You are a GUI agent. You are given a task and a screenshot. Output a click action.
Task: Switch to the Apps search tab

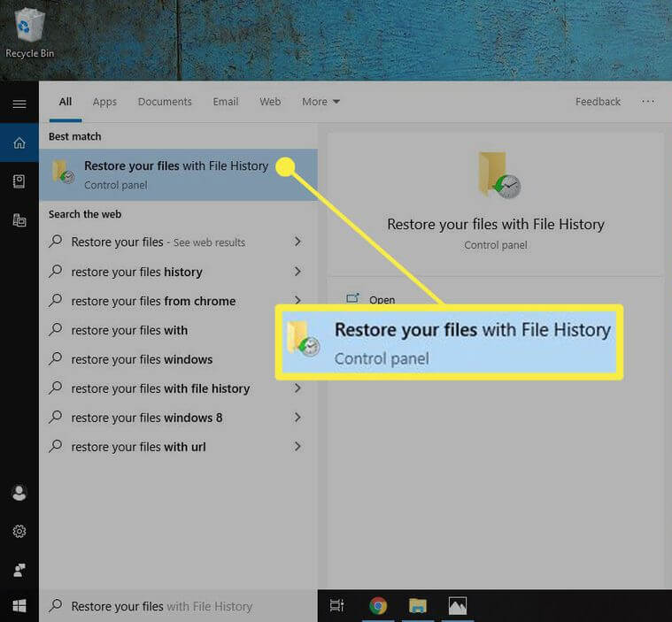[104, 102]
